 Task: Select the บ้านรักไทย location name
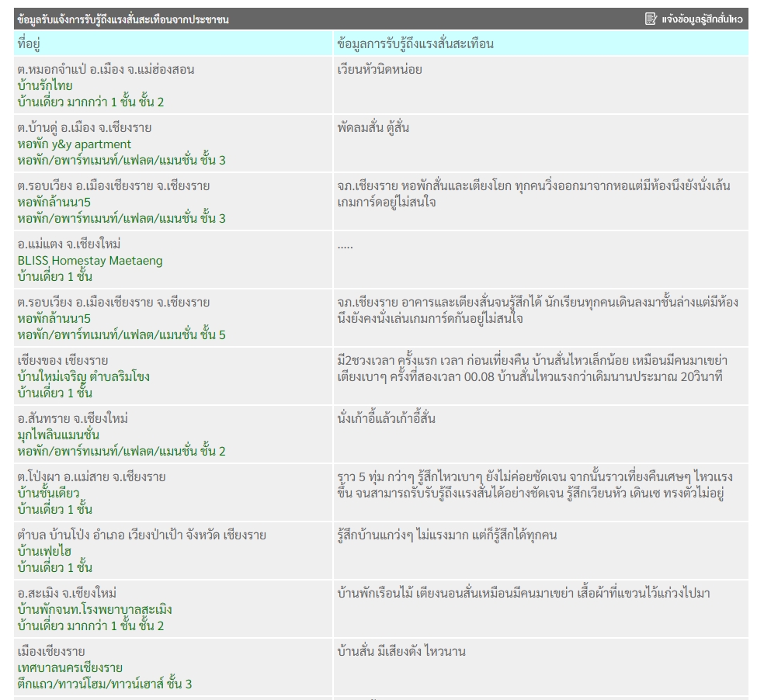(x=45, y=86)
